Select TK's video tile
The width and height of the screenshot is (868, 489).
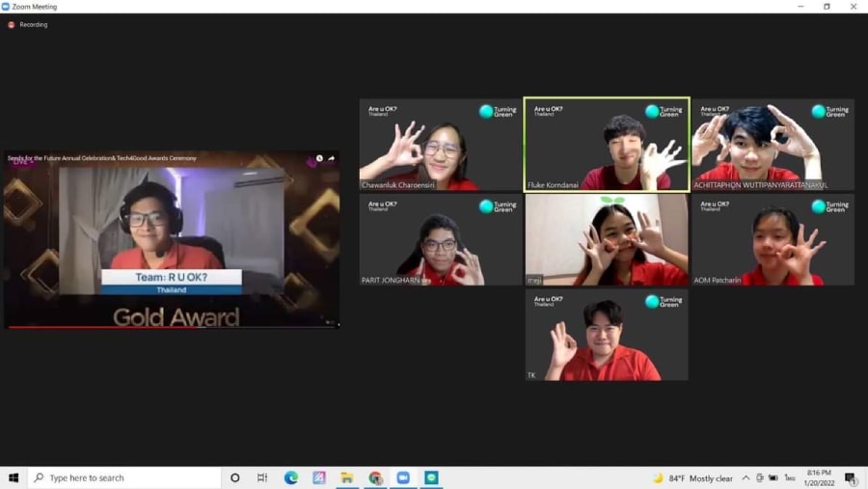[x=607, y=335]
